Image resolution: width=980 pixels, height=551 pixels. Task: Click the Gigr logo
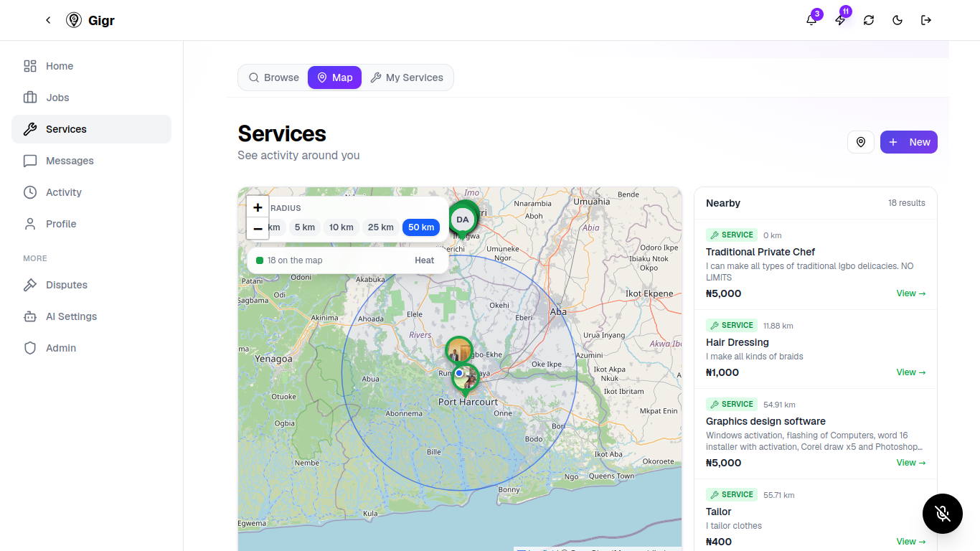point(90,20)
